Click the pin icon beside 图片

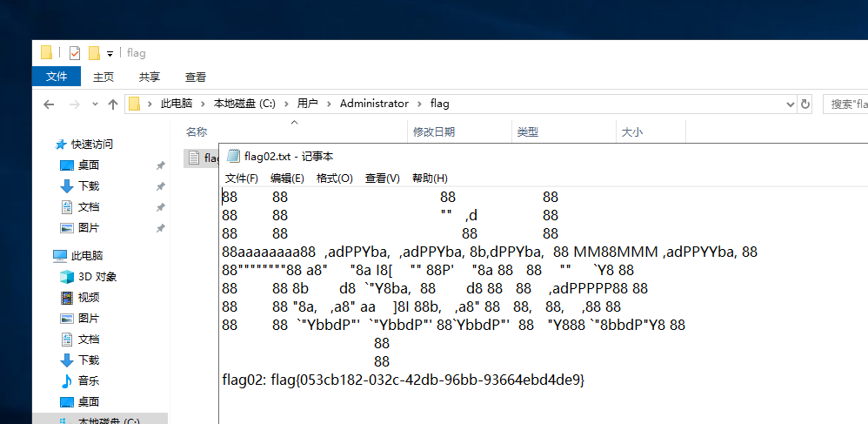click(161, 228)
